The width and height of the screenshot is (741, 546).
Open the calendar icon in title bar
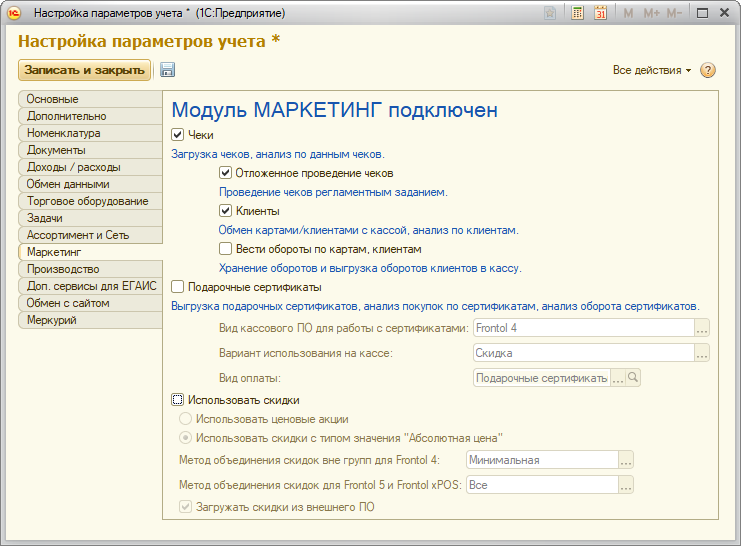point(600,13)
